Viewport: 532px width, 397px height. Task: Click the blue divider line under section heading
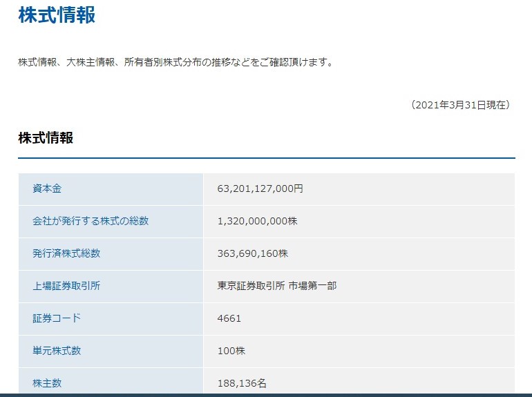(x=266, y=158)
